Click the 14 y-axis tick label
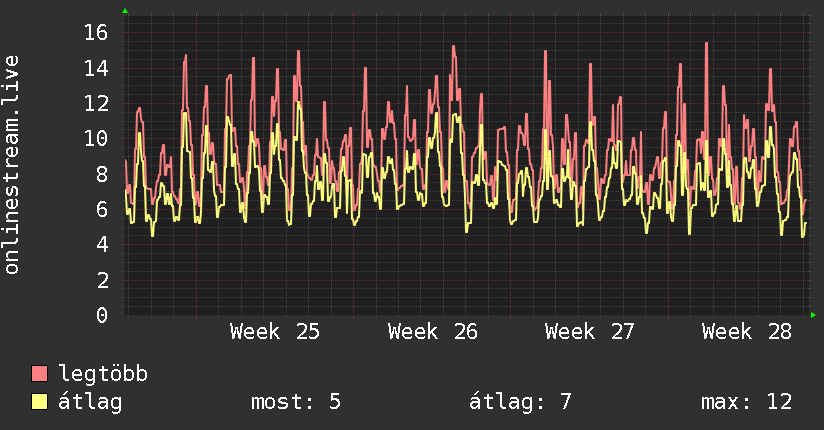This screenshot has height=430, width=824. pyautogui.click(x=96, y=68)
